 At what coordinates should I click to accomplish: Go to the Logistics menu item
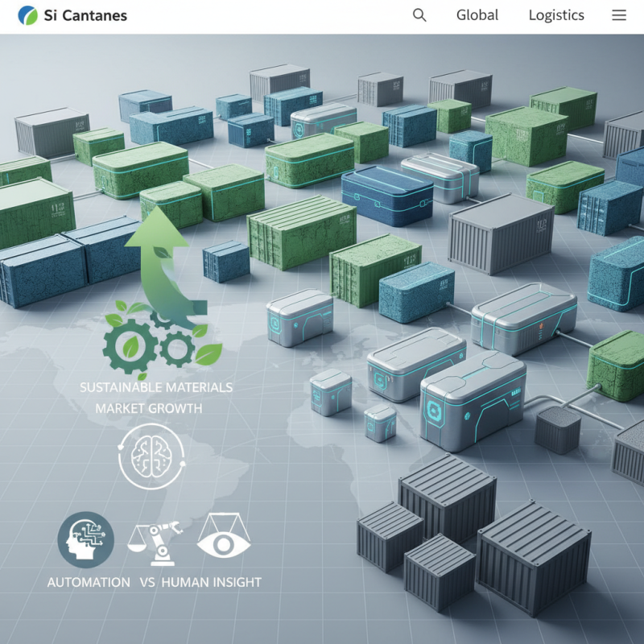(x=556, y=15)
